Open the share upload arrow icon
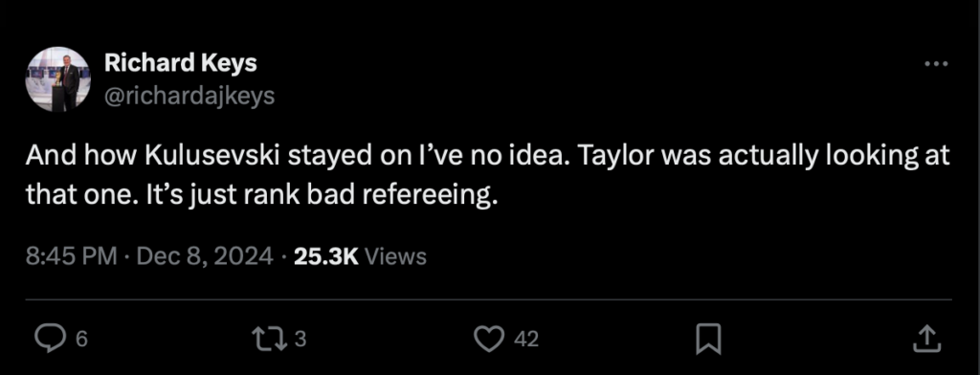The height and width of the screenshot is (375, 980). click(x=927, y=339)
